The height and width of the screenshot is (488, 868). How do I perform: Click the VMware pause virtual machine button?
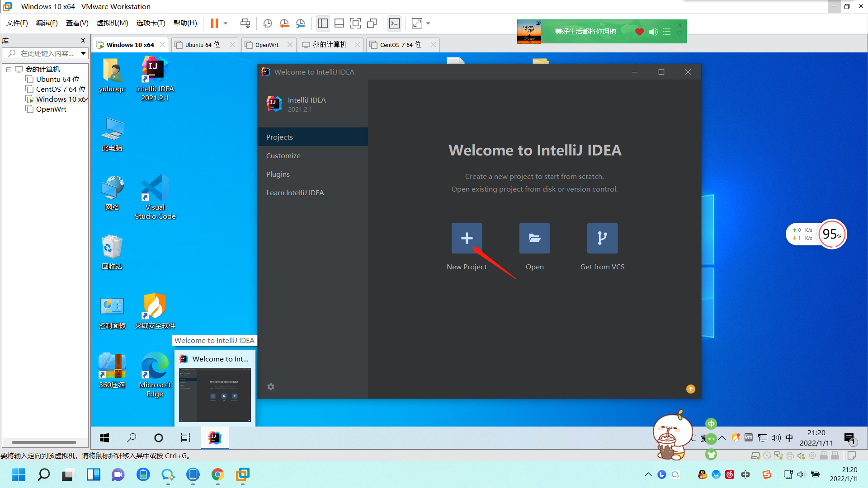pos(214,23)
